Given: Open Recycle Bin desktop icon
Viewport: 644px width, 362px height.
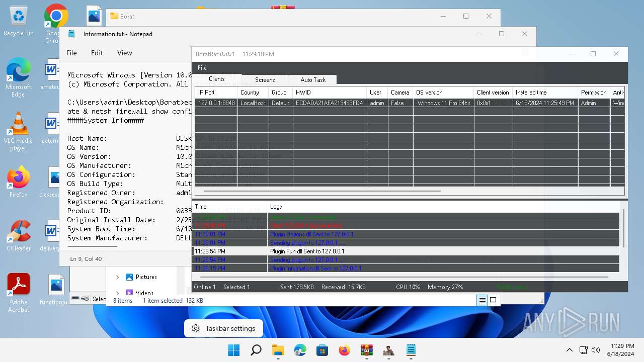Looking at the screenshot, I should 19,21.
